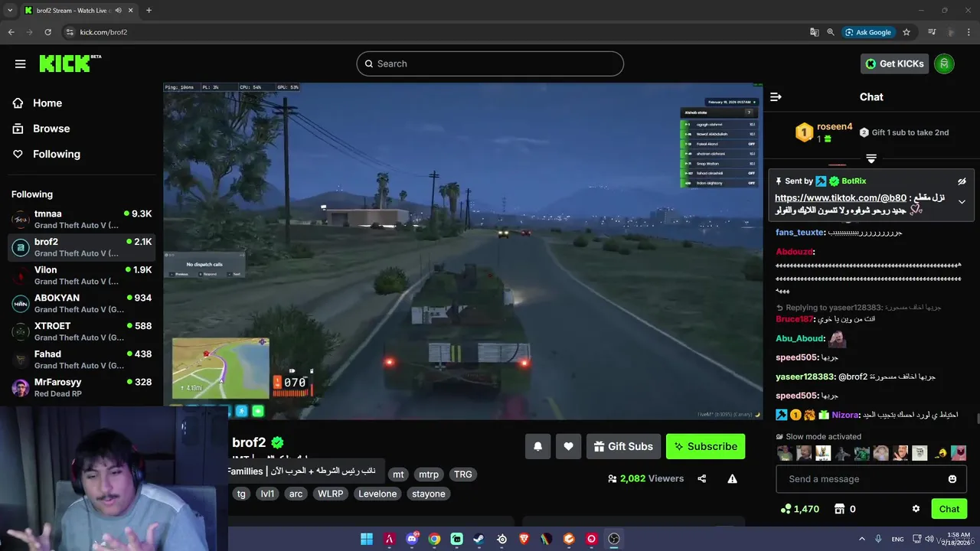
Task: Open Discord from taskbar
Action: tap(412, 539)
